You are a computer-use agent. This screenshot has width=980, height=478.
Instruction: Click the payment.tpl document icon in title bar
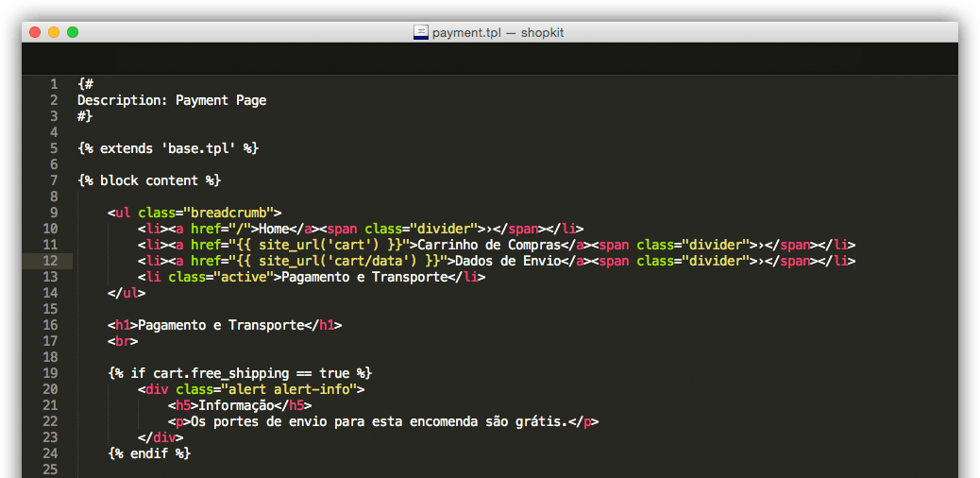point(421,32)
